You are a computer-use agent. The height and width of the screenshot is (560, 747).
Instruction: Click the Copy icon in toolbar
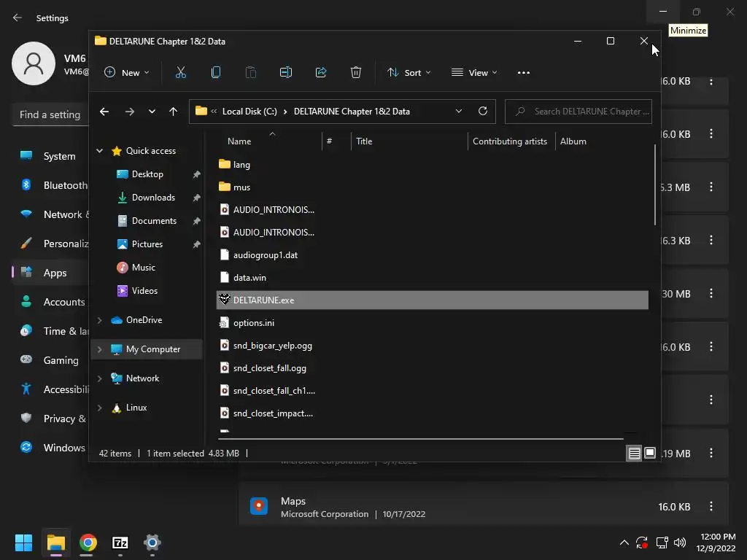click(x=216, y=72)
